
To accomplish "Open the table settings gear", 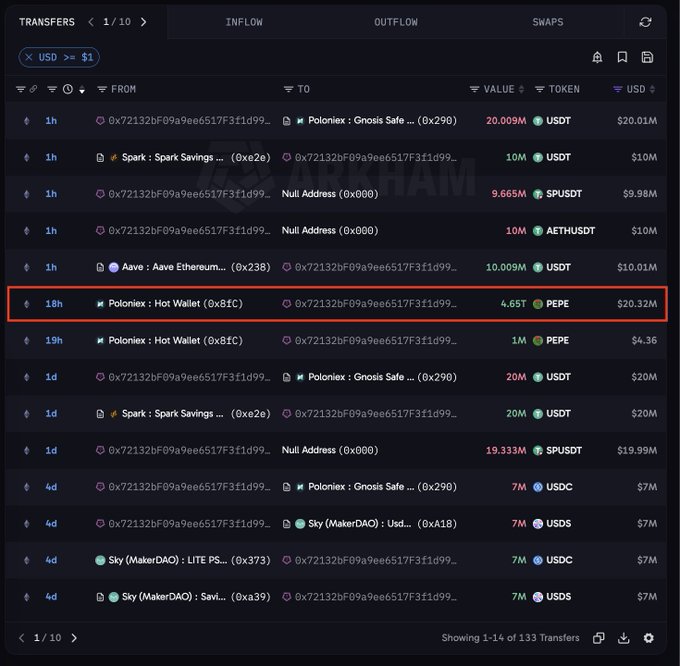I will [x=648, y=638].
